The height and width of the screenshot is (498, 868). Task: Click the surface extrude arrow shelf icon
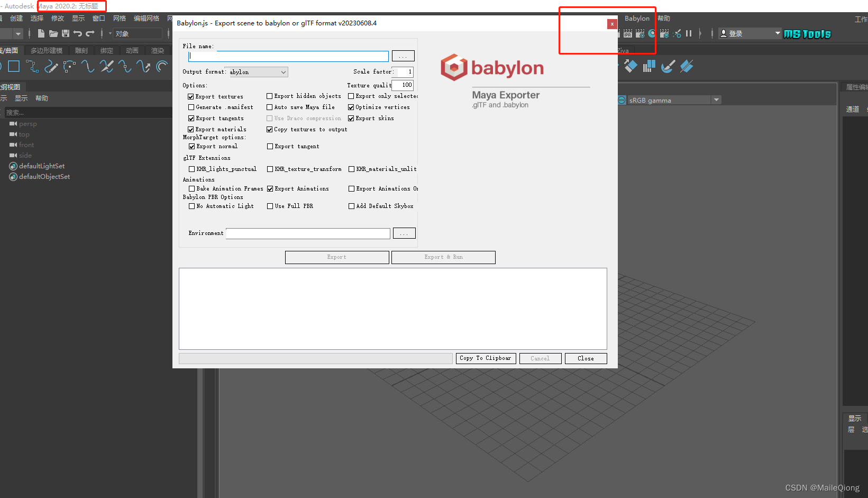(x=630, y=66)
